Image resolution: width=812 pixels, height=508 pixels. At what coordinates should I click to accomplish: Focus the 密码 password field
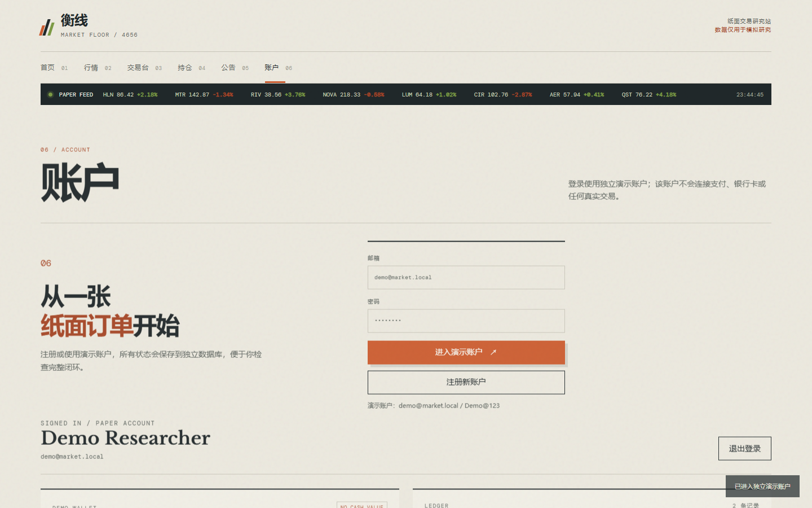click(466, 321)
